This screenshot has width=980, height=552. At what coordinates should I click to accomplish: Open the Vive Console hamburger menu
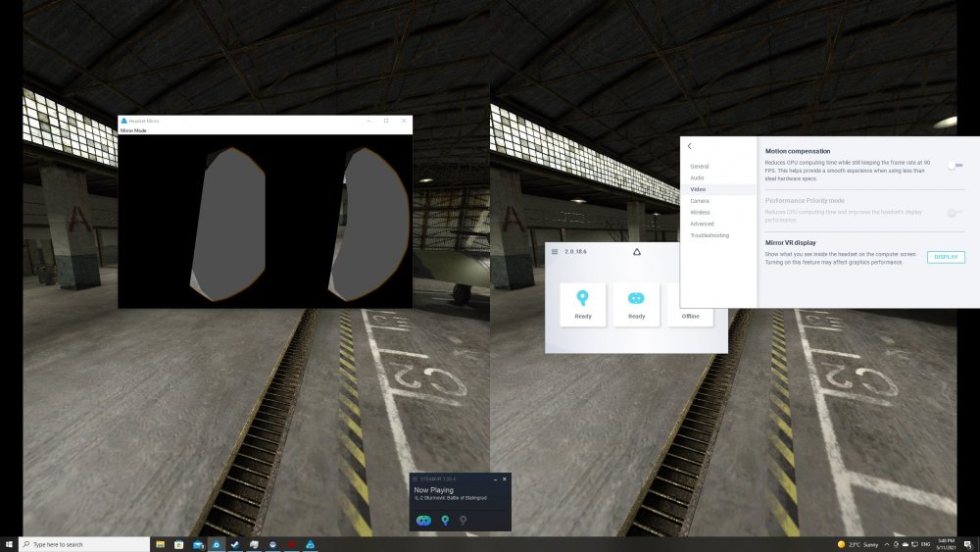tap(555, 252)
